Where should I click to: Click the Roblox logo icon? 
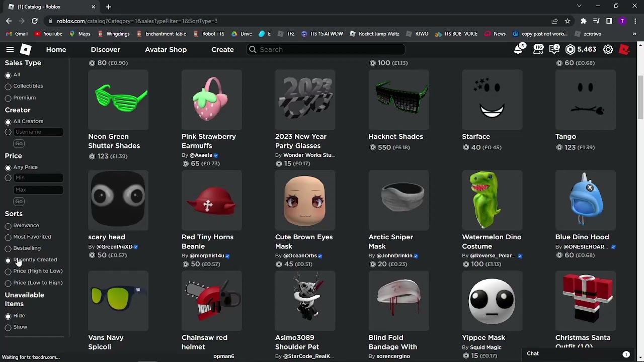26,49
